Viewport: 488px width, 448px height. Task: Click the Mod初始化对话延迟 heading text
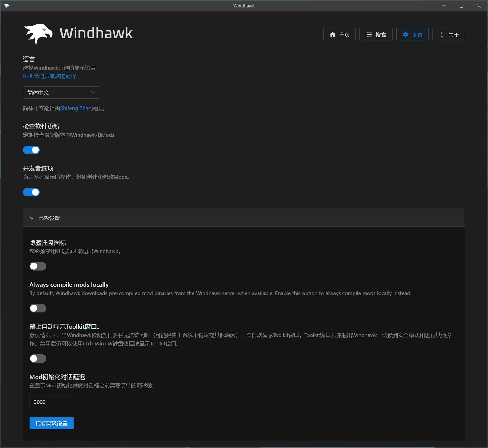click(57, 377)
